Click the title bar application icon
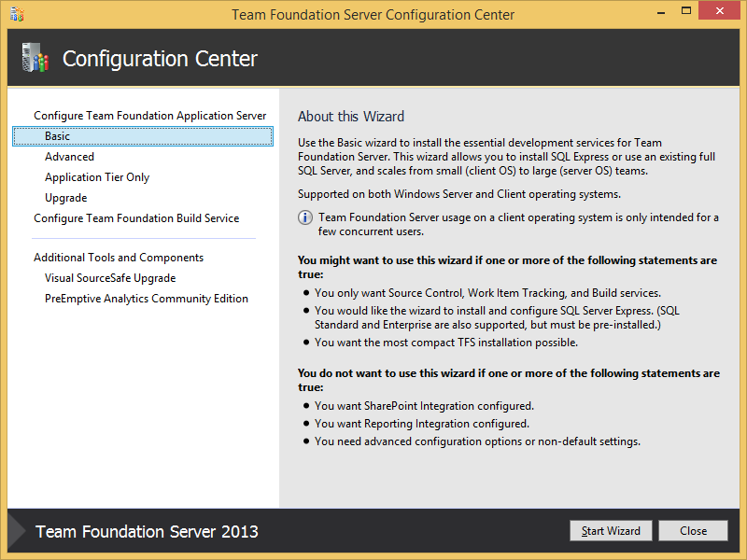 pyautogui.click(x=18, y=14)
